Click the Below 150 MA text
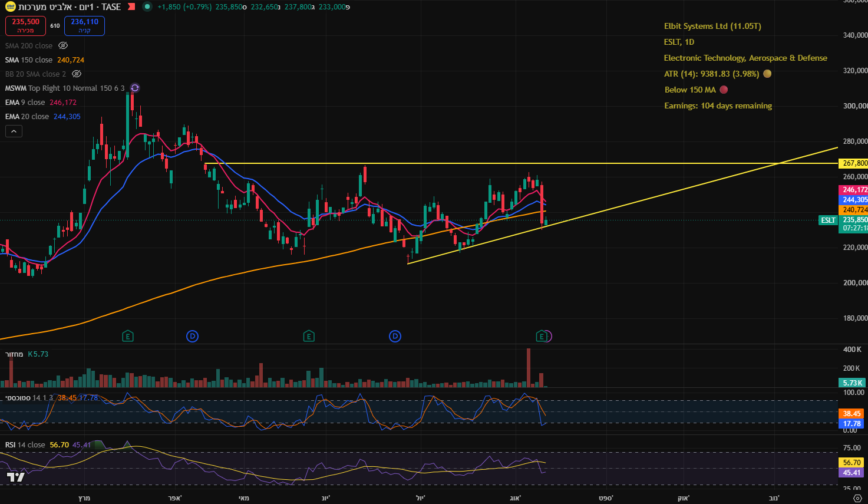This screenshot has width=868, height=504. coord(690,90)
